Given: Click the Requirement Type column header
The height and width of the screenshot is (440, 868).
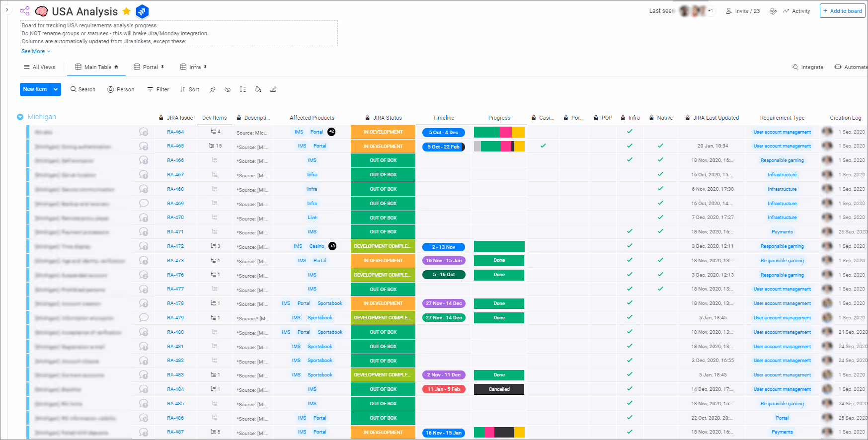Looking at the screenshot, I should (782, 118).
